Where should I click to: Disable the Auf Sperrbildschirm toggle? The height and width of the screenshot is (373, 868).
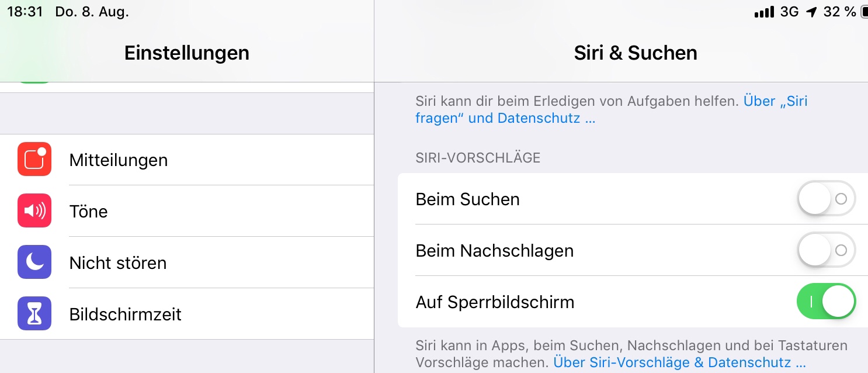826,302
